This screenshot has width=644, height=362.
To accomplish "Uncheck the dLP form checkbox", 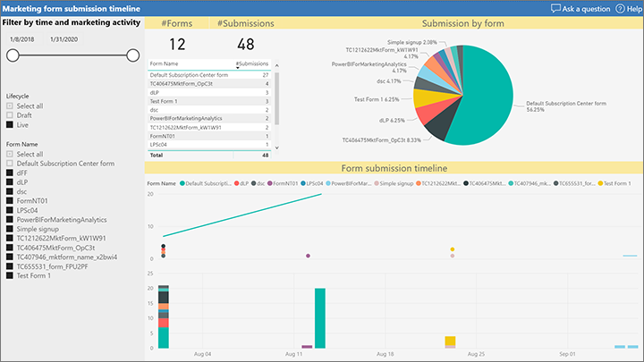I will tap(10, 182).
